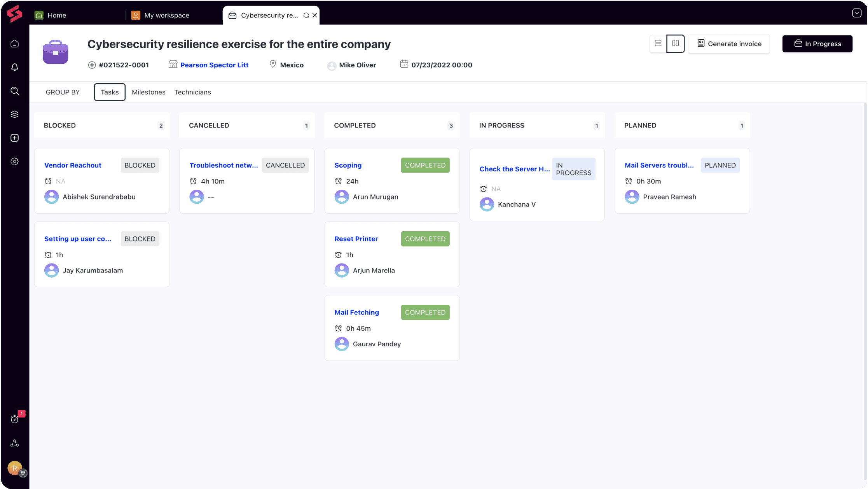Open the In Progress status dropdown
Viewport: 868px width, 489px height.
coord(817,44)
